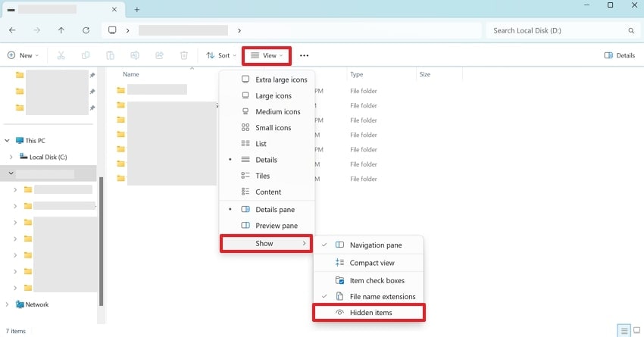Open the View dropdown menu
This screenshot has width=644, height=337.
[267, 55]
